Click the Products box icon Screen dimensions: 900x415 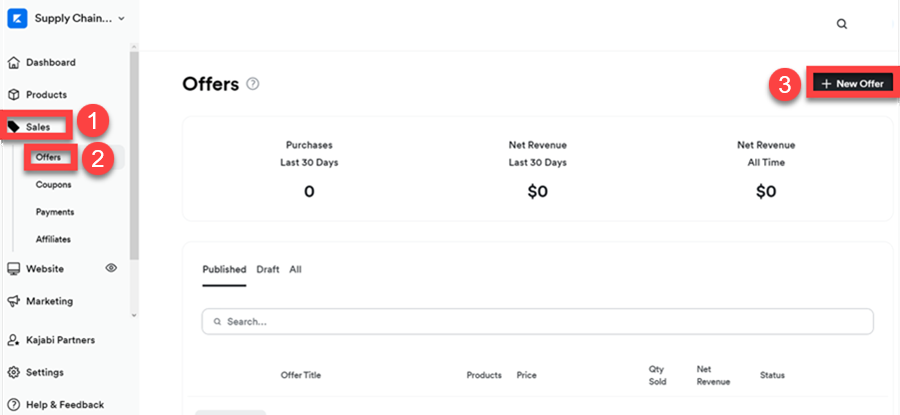coord(14,95)
